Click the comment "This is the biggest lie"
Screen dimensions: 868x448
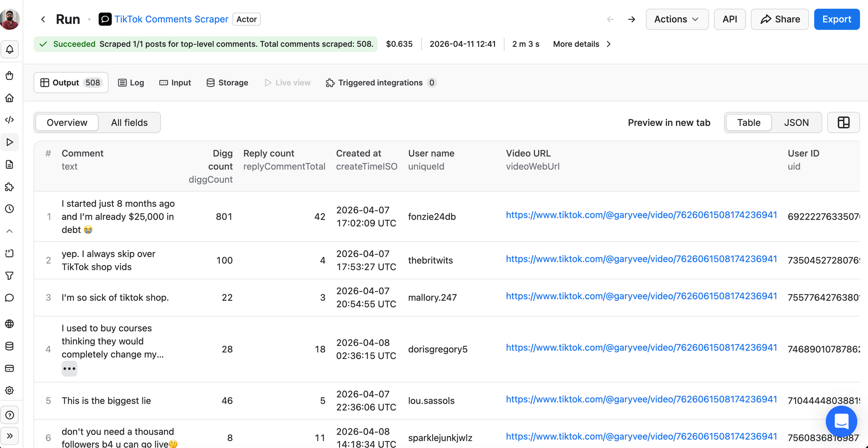point(106,401)
